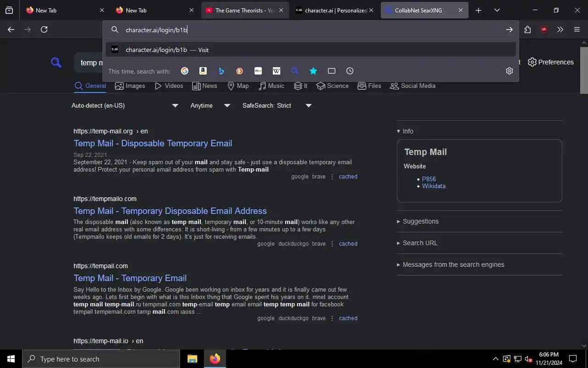Switch to the Videos search category

coord(169,86)
